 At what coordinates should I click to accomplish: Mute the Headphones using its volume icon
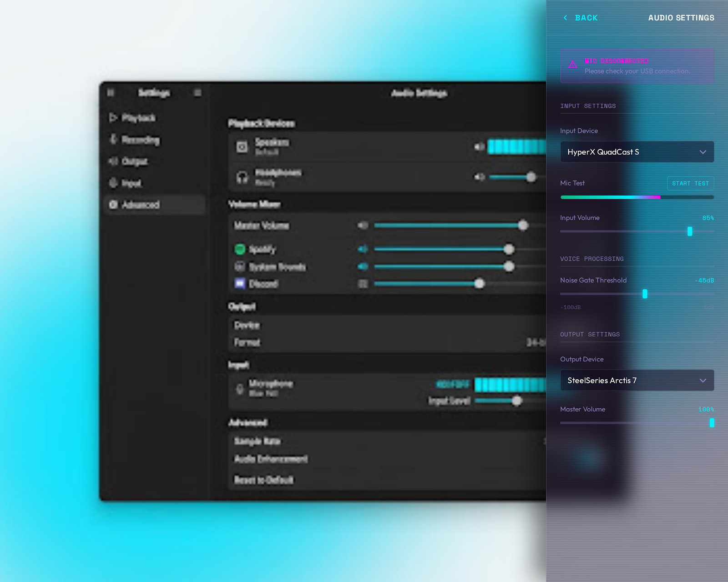pyautogui.click(x=479, y=177)
